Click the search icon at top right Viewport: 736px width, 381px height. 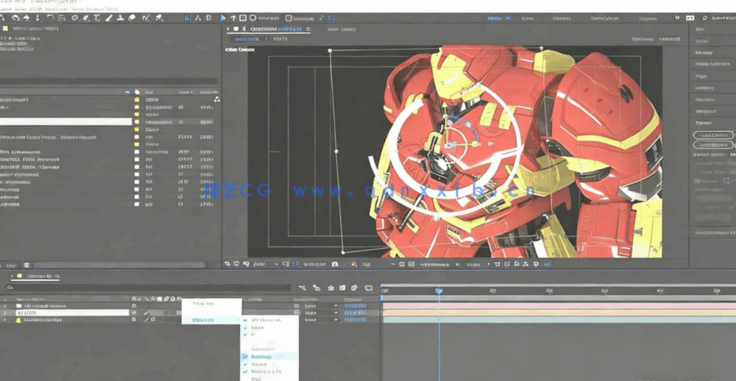tap(705, 18)
